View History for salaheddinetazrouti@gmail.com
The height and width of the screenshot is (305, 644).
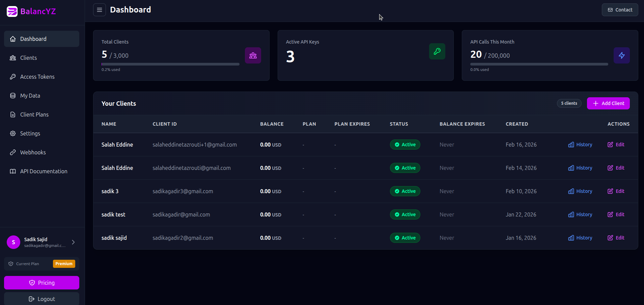point(580,168)
